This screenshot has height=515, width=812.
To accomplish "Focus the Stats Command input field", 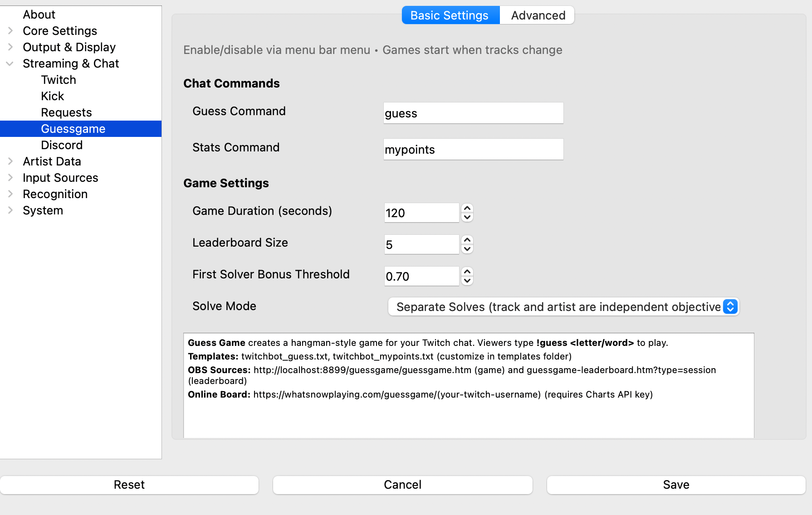I will [473, 150].
